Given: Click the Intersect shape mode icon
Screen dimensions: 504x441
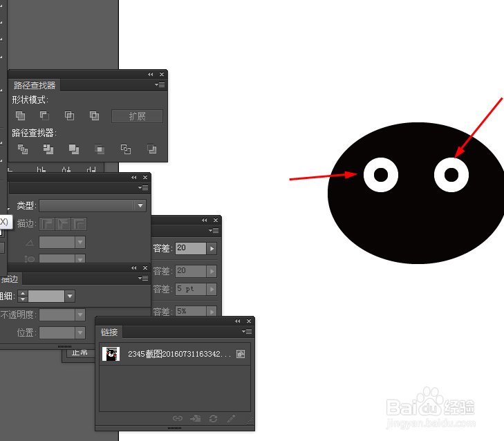Looking at the screenshot, I should (x=69, y=115).
